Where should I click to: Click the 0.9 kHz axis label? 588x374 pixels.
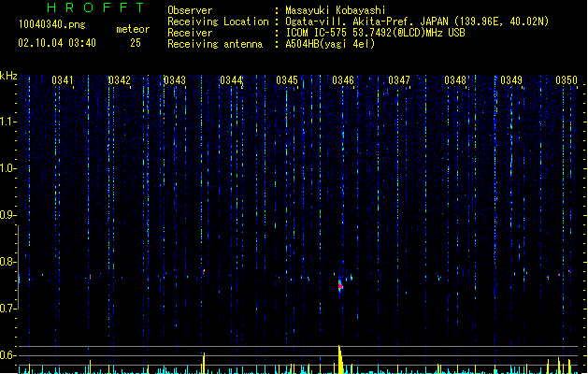(7, 215)
